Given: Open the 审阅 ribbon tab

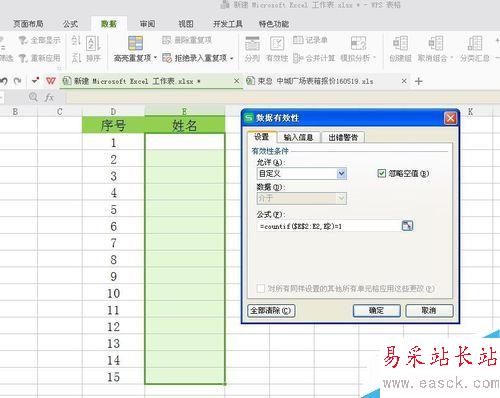Looking at the screenshot, I should point(147,24).
